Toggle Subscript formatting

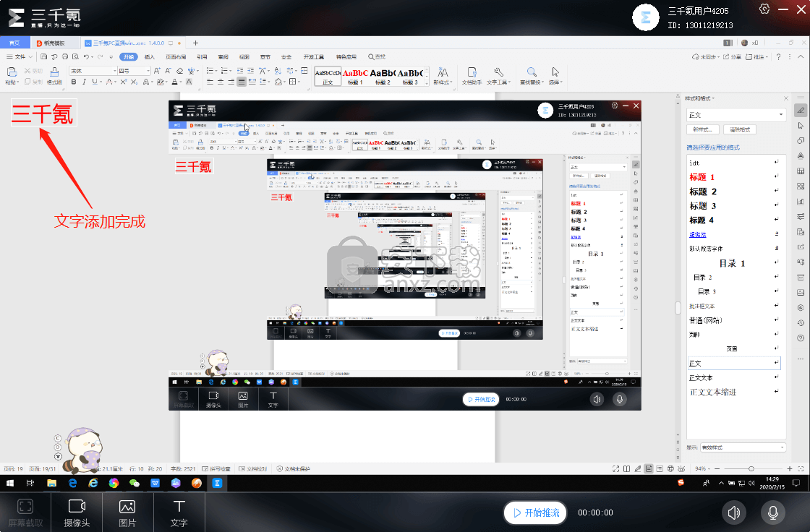click(134, 82)
